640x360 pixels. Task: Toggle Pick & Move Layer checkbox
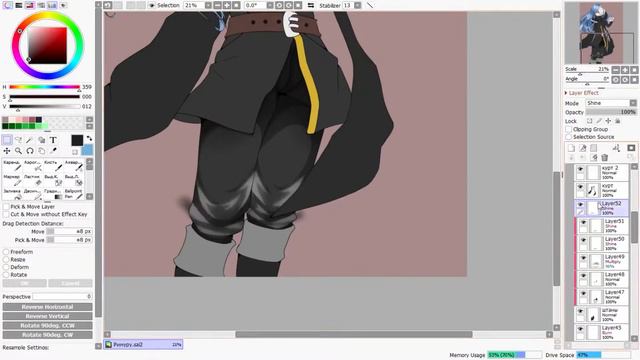6,207
